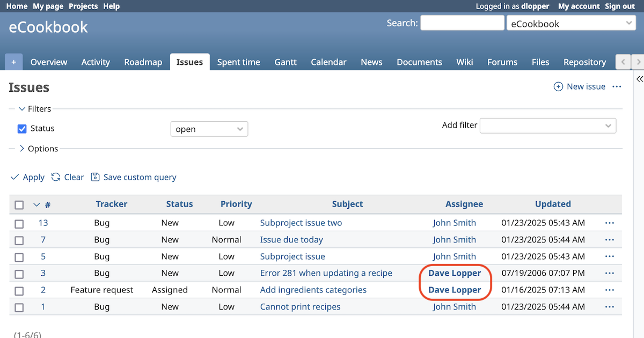Screen dimensions: 644x338
Task: Click the plus icon beside New issue
Action: 558,86
